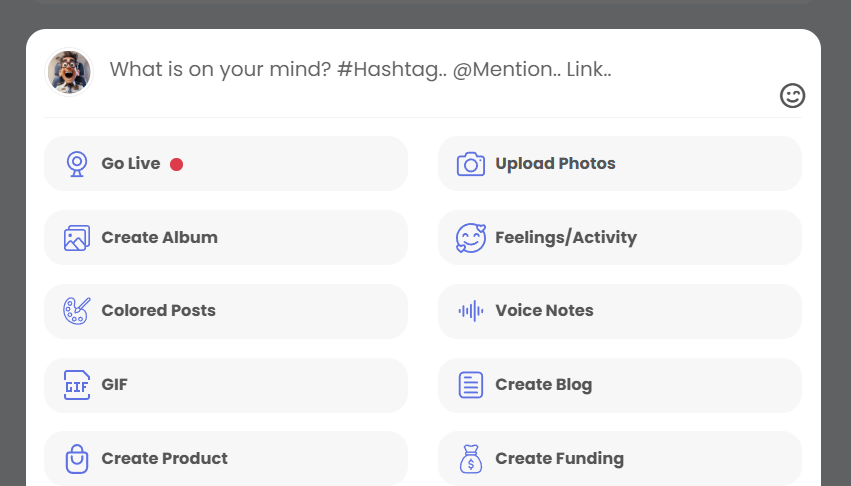
Task: Click the Create Product shopping bag icon
Action: coord(77,459)
